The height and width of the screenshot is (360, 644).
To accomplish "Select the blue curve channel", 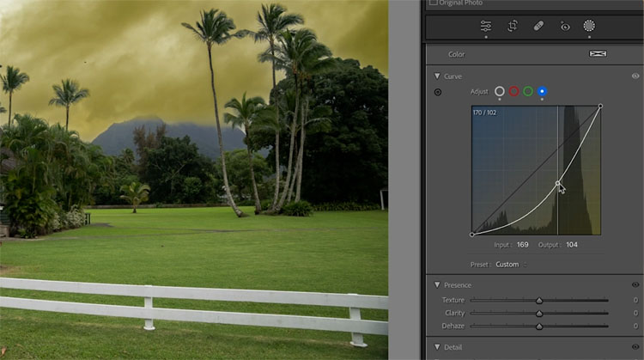I will (x=542, y=91).
